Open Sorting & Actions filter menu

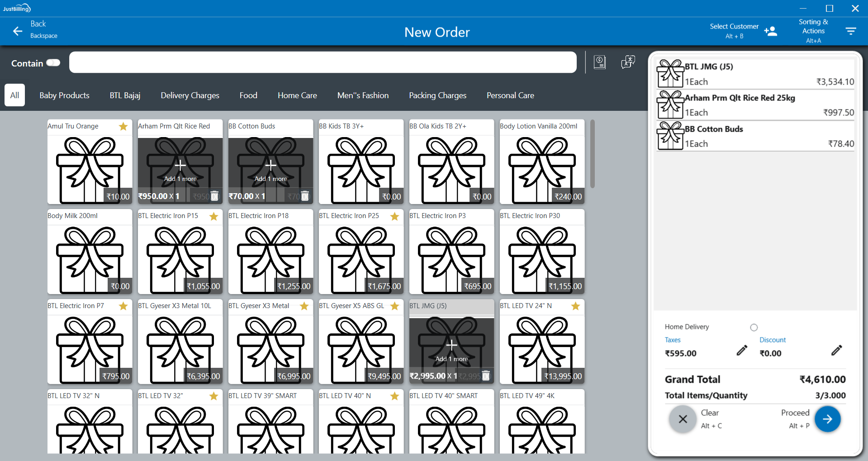[x=850, y=31]
